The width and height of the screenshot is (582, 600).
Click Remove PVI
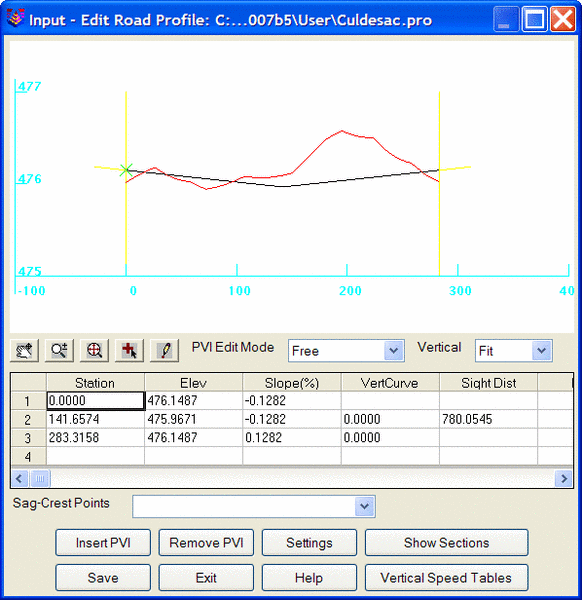tap(206, 543)
